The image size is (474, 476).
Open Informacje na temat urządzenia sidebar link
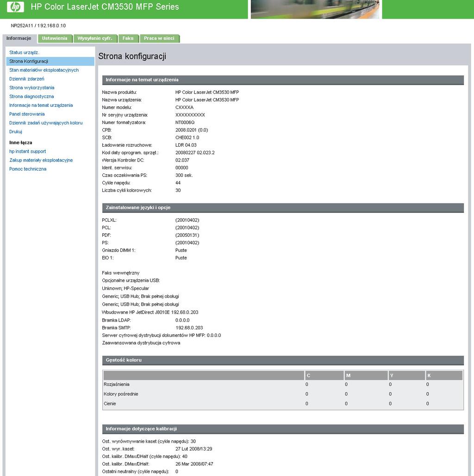tap(41, 105)
